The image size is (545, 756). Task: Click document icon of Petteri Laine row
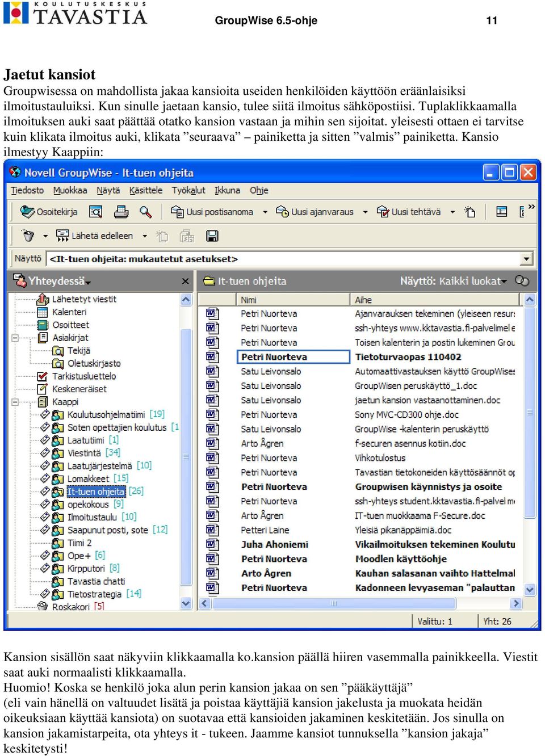(x=212, y=530)
